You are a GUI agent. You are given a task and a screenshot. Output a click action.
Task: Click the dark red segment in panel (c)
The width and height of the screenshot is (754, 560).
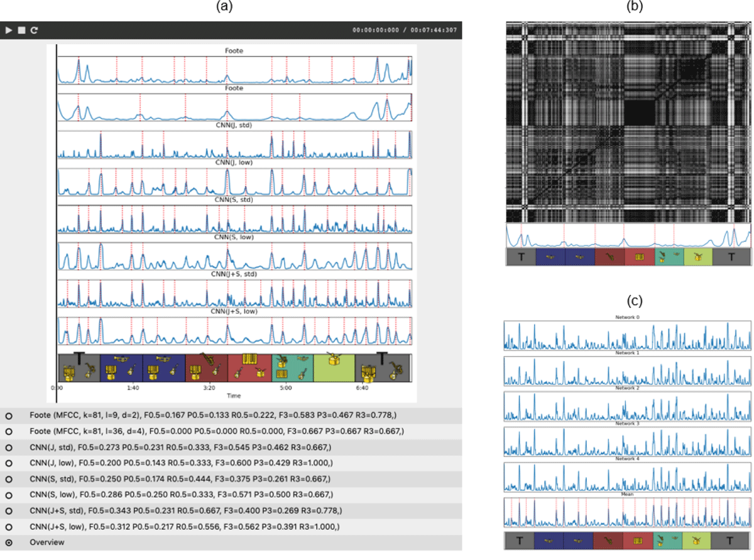[608, 541]
